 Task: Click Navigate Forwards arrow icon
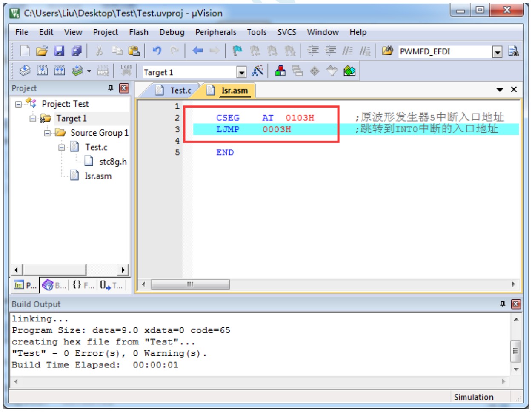215,51
